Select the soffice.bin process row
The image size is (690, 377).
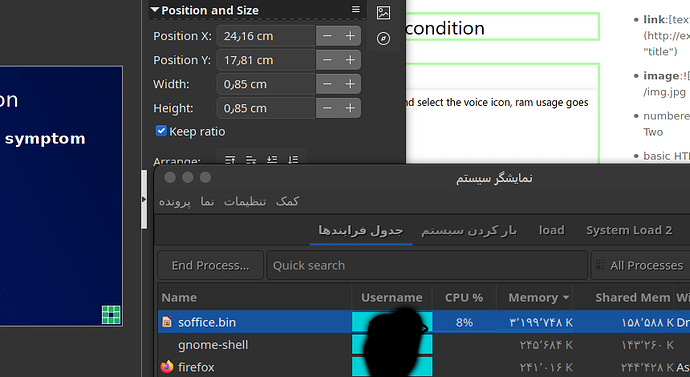[x=424, y=322]
